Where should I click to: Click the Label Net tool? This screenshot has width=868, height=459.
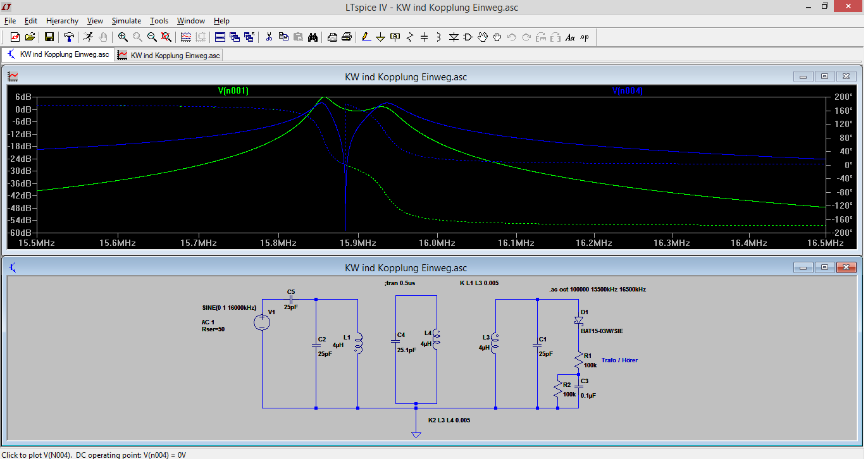pos(395,37)
